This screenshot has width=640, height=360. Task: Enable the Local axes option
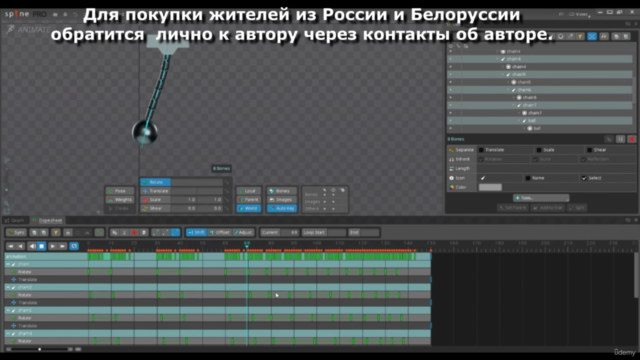[249, 191]
